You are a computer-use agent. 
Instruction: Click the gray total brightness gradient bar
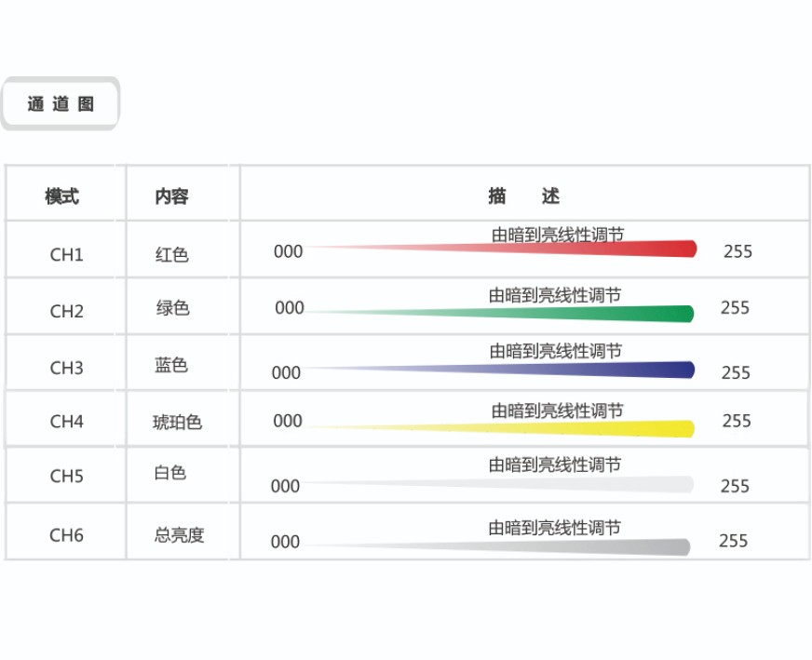(596, 546)
